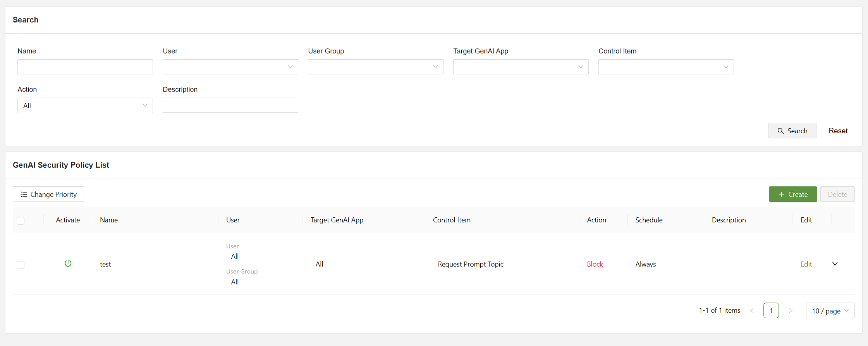Click into the Name search field

tap(85, 67)
